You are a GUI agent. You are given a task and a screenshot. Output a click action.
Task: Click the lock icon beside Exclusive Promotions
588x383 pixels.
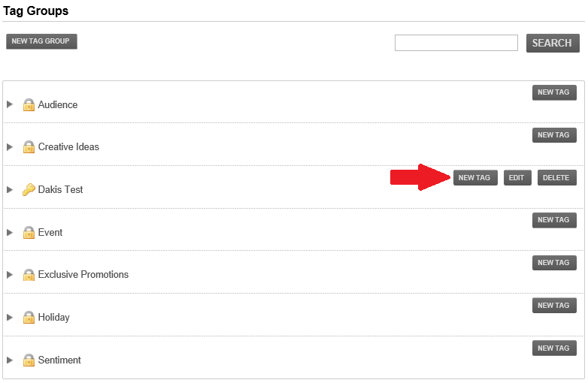point(29,275)
